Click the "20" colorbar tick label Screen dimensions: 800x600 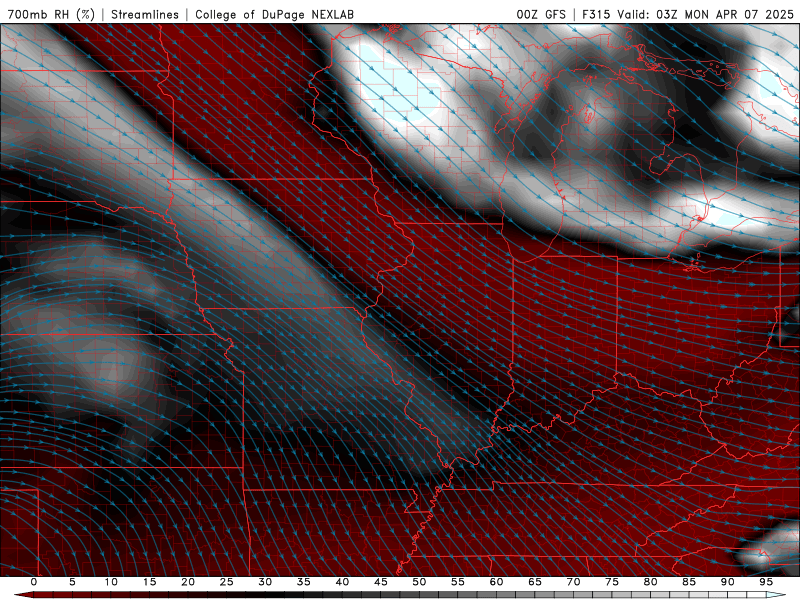coord(188,582)
